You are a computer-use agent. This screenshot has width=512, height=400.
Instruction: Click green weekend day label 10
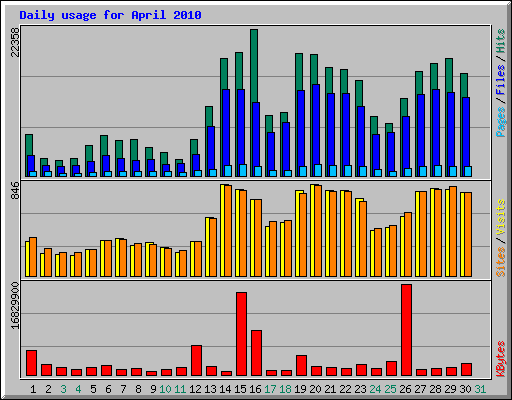pos(165,389)
